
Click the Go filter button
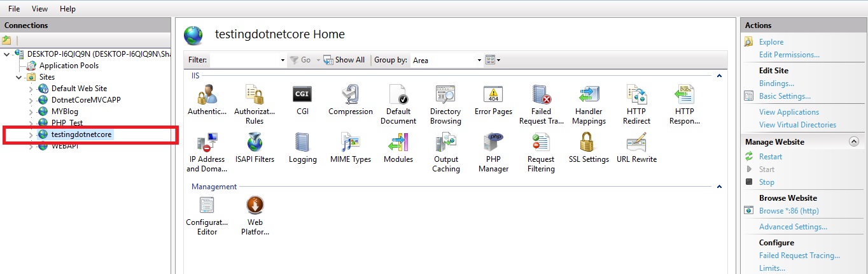pos(300,60)
